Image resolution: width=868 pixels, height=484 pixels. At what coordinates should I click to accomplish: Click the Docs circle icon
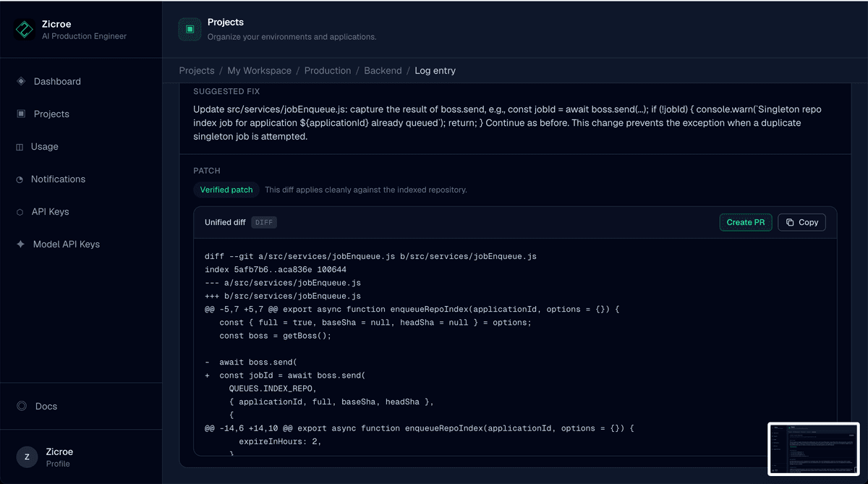tap(22, 406)
